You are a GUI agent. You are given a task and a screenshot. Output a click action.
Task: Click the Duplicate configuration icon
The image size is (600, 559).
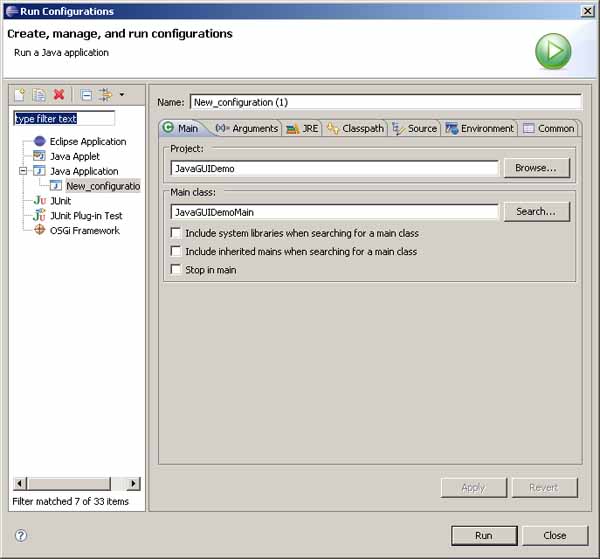(39, 95)
